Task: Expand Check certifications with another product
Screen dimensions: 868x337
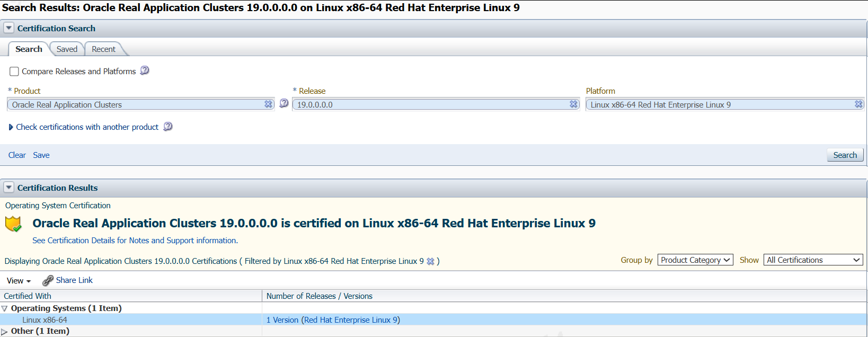Action: tap(11, 127)
